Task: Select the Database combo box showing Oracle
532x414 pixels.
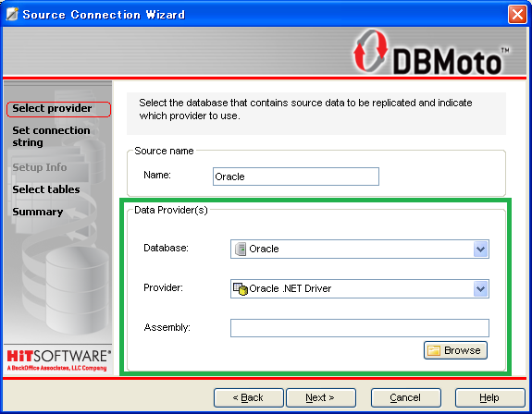Action: pyautogui.click(x=360, y=249)
